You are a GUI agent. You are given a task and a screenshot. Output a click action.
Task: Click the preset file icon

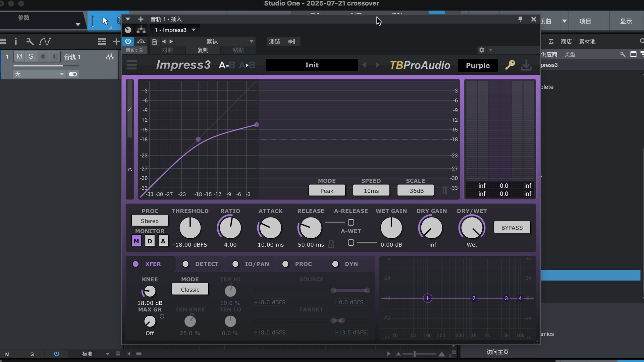click(155, 42)
